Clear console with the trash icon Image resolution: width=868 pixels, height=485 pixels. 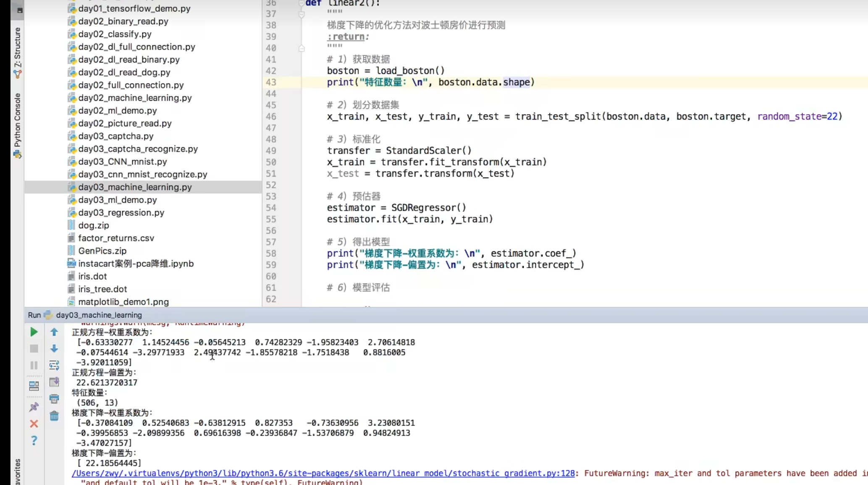pos(54,416)
